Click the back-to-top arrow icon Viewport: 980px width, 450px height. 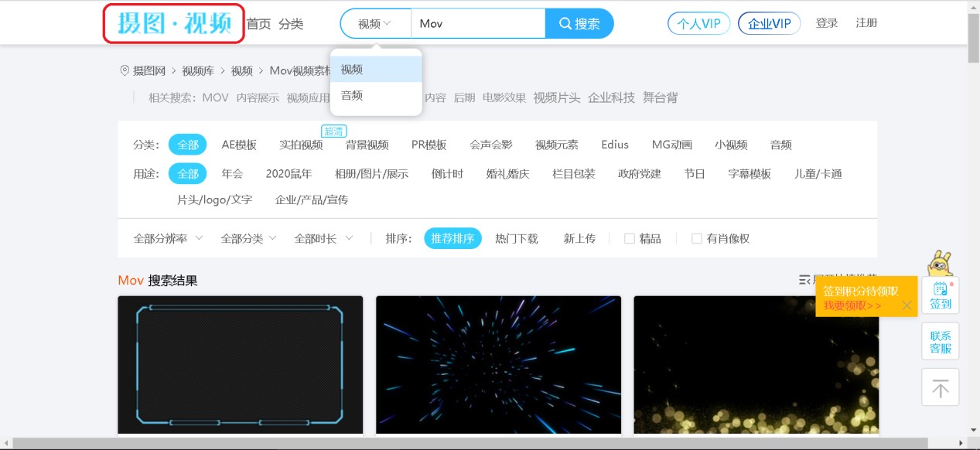point(940,387)
